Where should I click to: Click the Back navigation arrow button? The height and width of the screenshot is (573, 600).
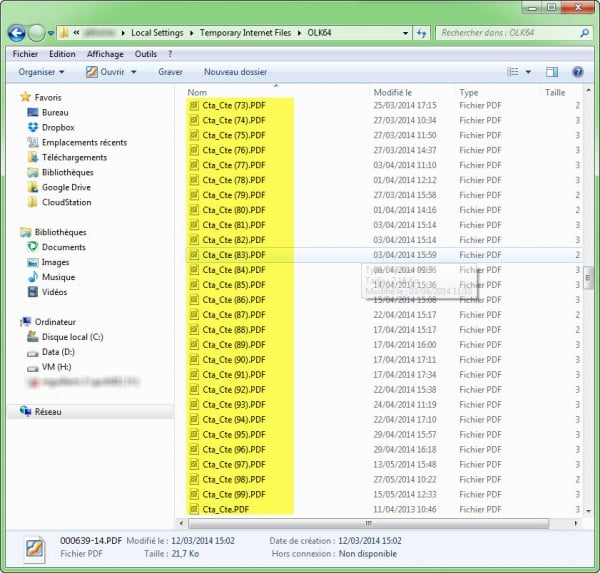click(17, 33)
